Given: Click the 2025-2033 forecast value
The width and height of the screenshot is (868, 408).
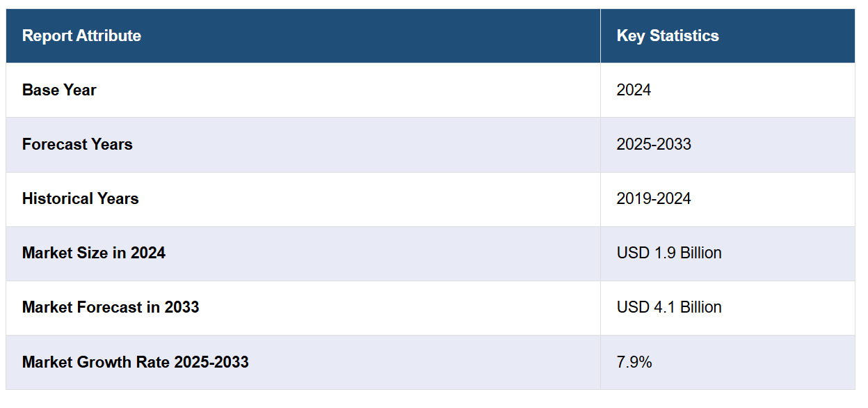Looking at the screenshot, I should 654,144.
